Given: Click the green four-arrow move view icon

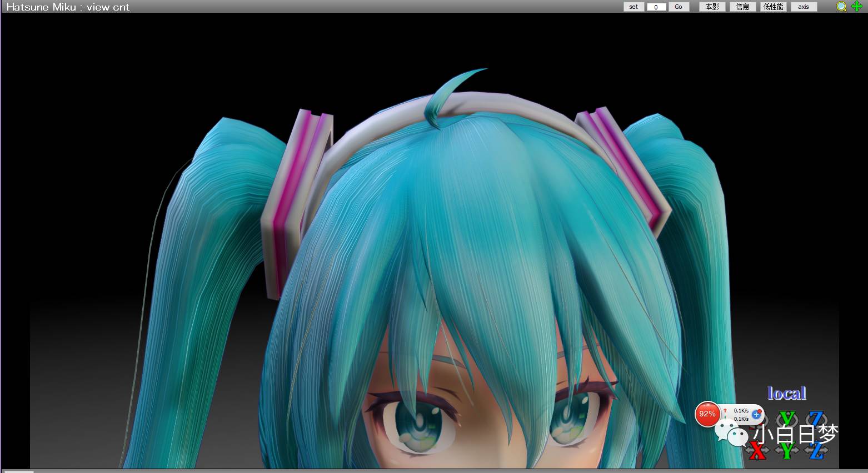Looking at the screenshot, I should click(x=857, y=7).
